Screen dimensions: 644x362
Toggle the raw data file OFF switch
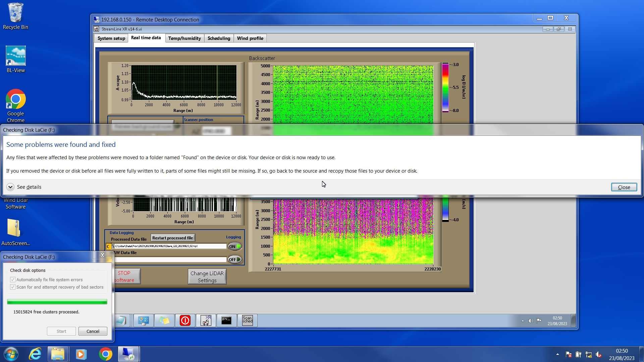point(235,259)
